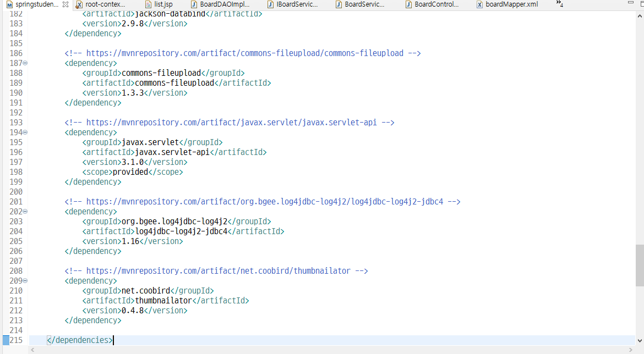Click the scope value provided
Viewport: 644px width, 354px height.
[130, 172]
